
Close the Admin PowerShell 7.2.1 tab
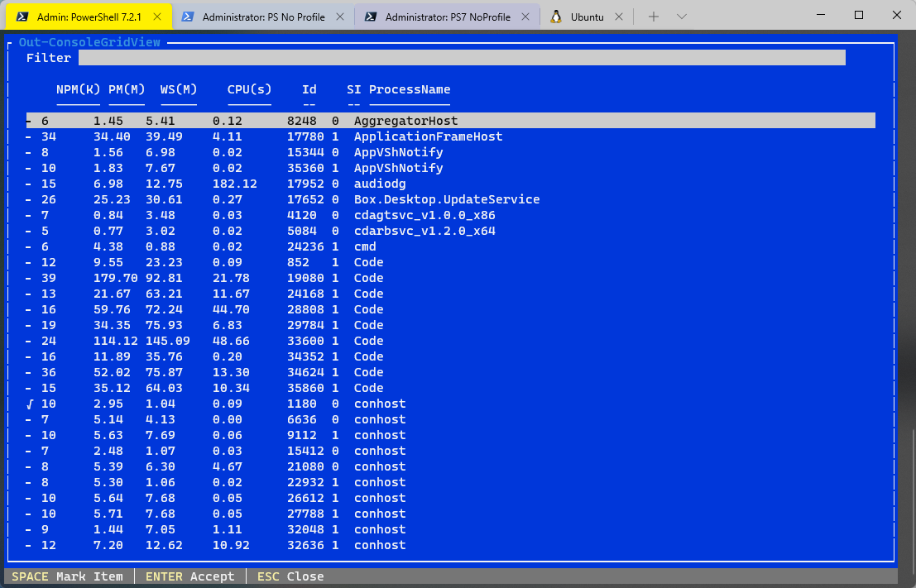(157, 17)
